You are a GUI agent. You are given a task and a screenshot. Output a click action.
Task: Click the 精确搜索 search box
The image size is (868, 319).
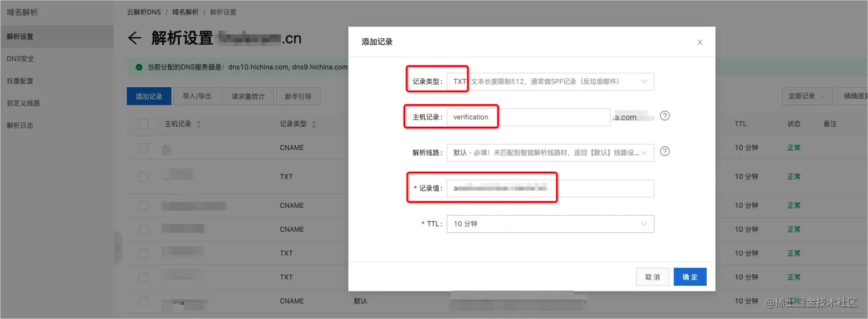click(x=852, y=96)
